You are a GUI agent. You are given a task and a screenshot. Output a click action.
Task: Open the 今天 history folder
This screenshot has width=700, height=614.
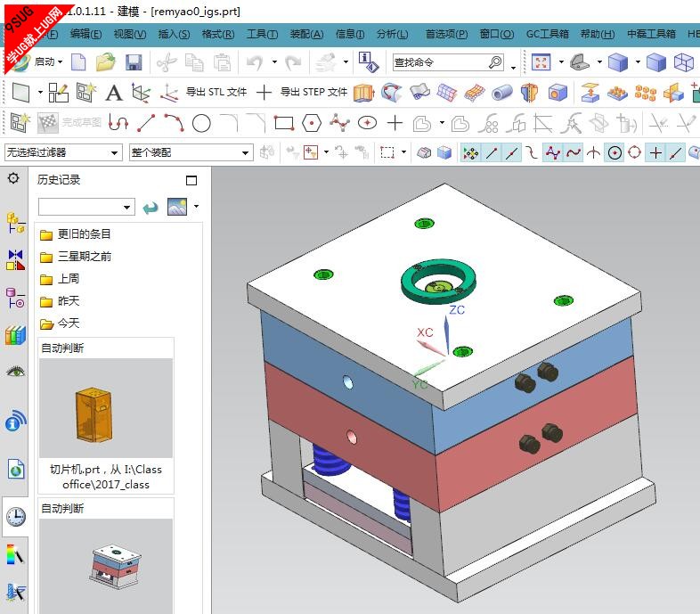(x=60, y=323)
